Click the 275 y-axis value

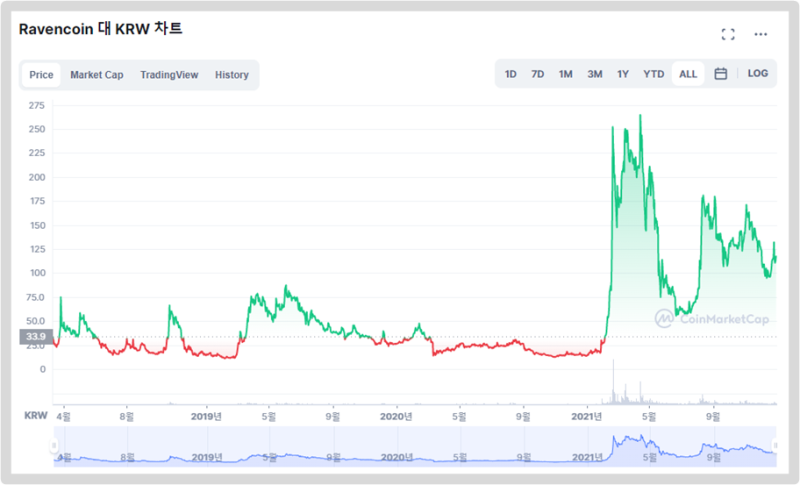coord(37,106)
